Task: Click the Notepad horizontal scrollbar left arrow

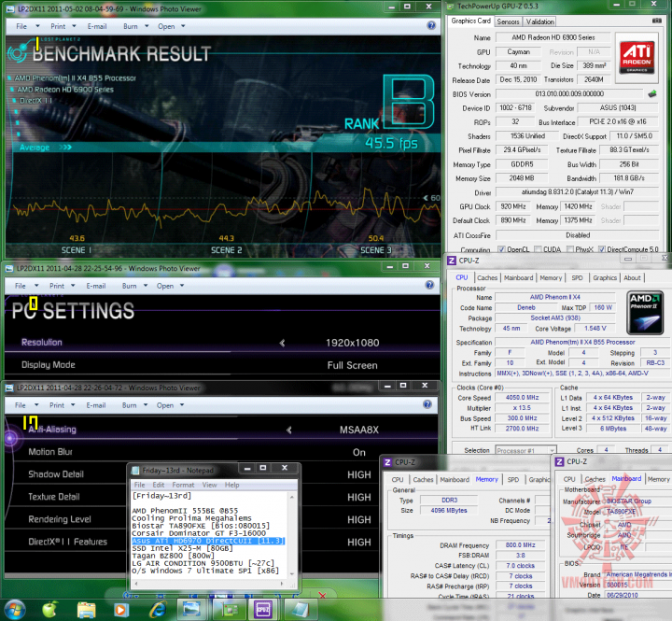Action: point(136,584)
